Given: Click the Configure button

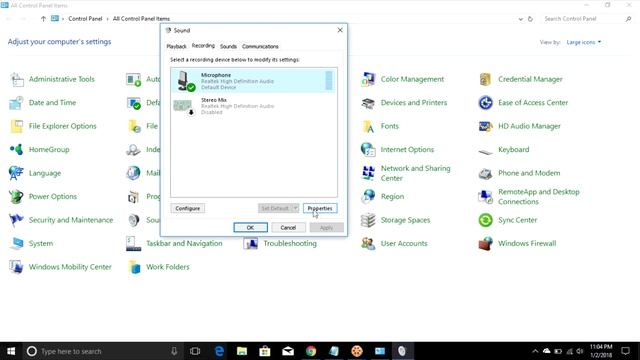Looking at the screenshot, I should (x=188, y=208).
